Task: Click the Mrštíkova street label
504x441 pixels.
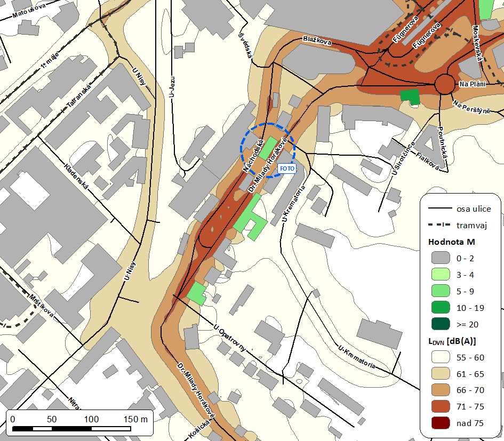Action: tap(42, 306)
